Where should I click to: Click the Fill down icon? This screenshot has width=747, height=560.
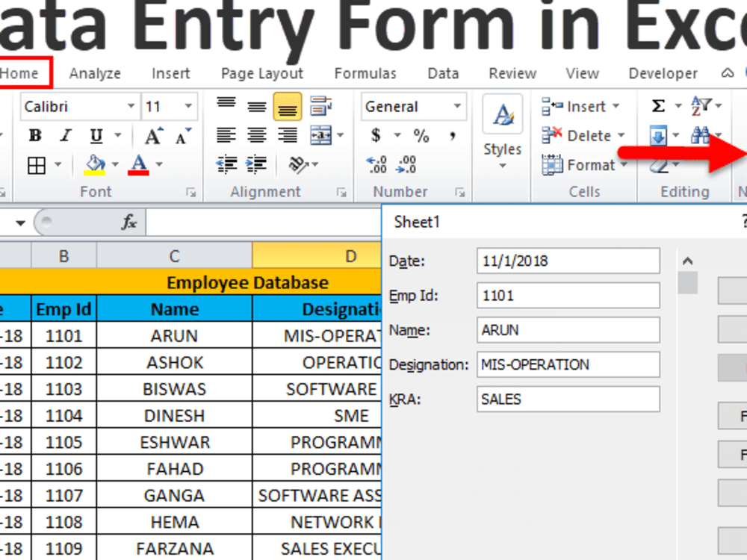click(658, 137)
